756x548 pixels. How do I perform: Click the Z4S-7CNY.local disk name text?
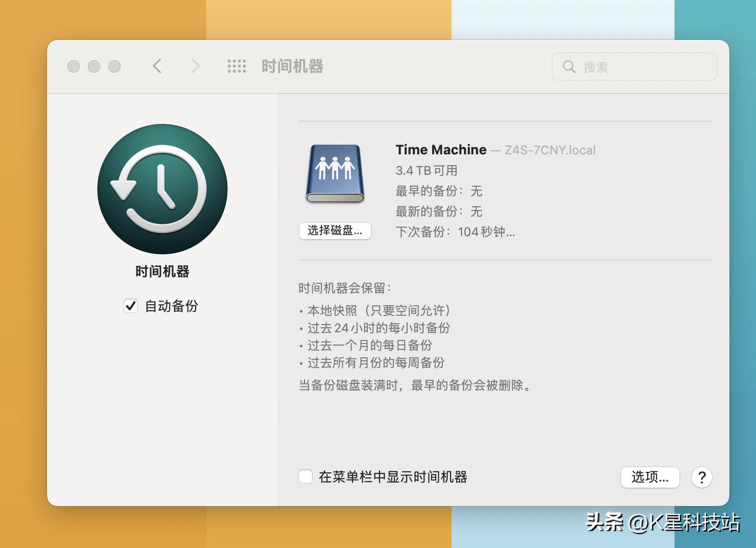point(550,150)
